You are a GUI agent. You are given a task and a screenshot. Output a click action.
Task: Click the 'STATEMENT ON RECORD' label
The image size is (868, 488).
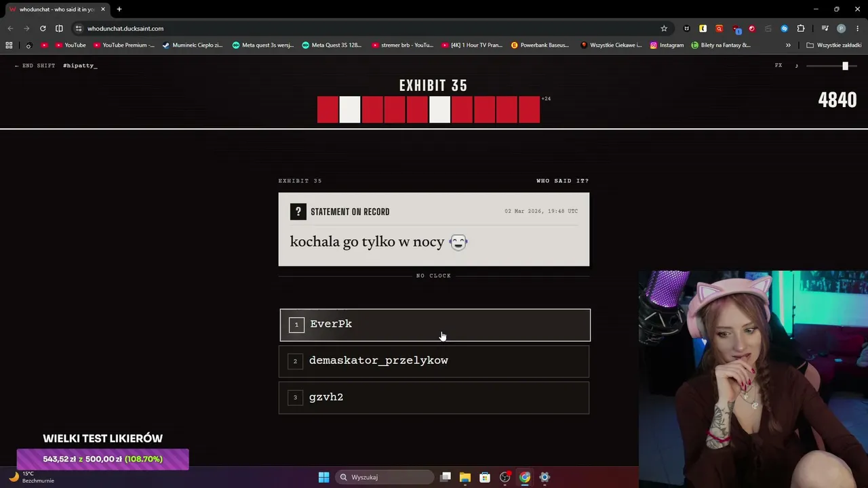(x=350, y=212)
